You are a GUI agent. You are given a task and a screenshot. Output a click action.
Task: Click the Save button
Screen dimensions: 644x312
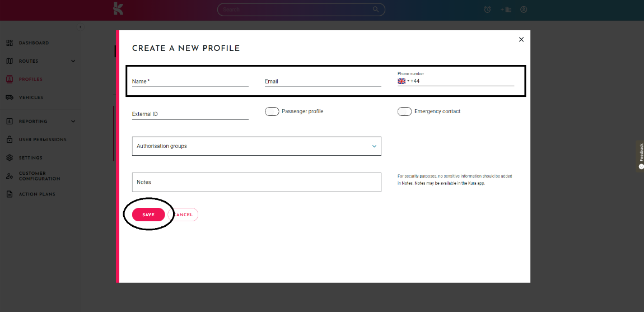pyautogui.click(x=148, y=215)
